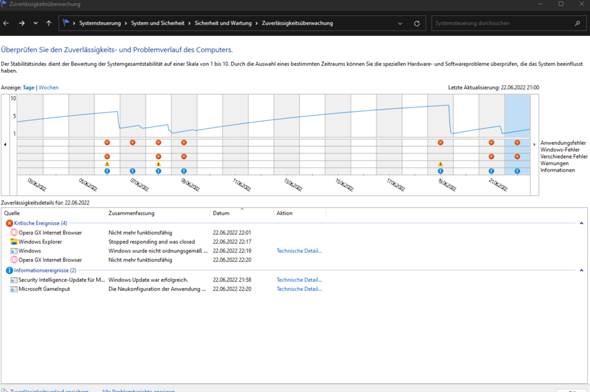Viewport: 590px width, 392px height.
Task: Select the application error icon on 06.06.2022
Action: click(x=107, y=143)
